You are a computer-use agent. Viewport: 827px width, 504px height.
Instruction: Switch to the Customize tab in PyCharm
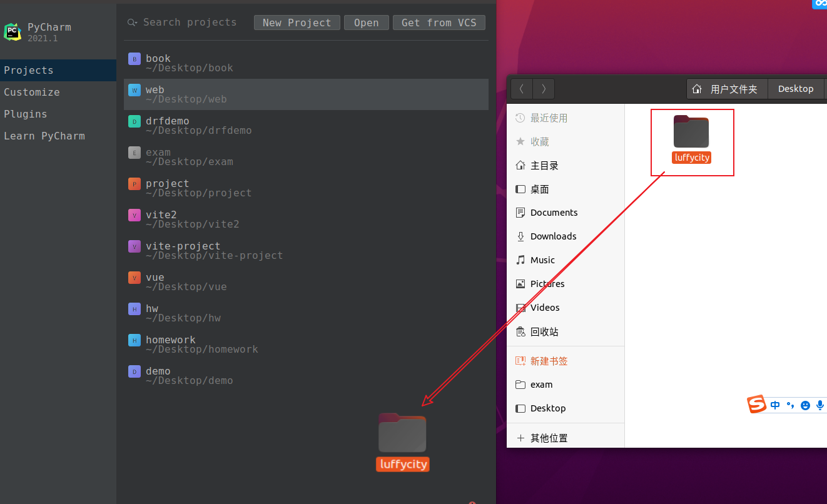coord(58,92)
